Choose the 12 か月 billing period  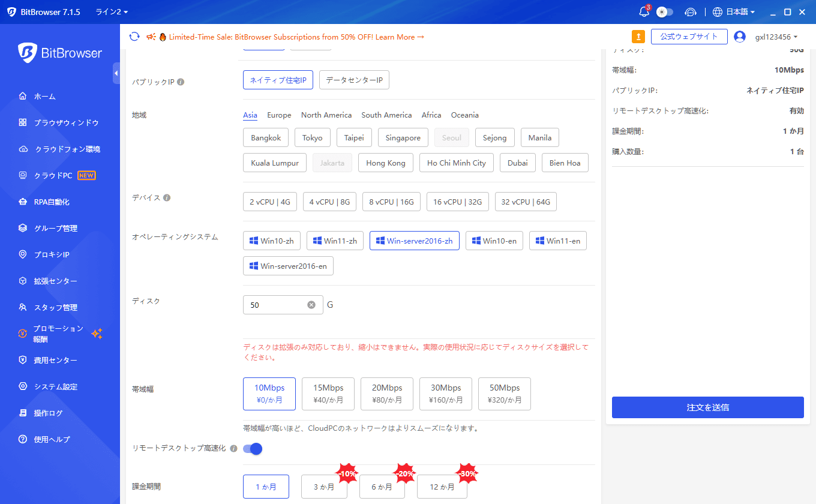pos(442,487)
